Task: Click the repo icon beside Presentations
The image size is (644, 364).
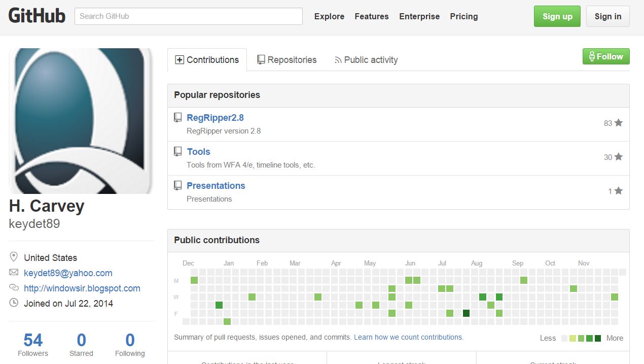Action: (177, 186)
